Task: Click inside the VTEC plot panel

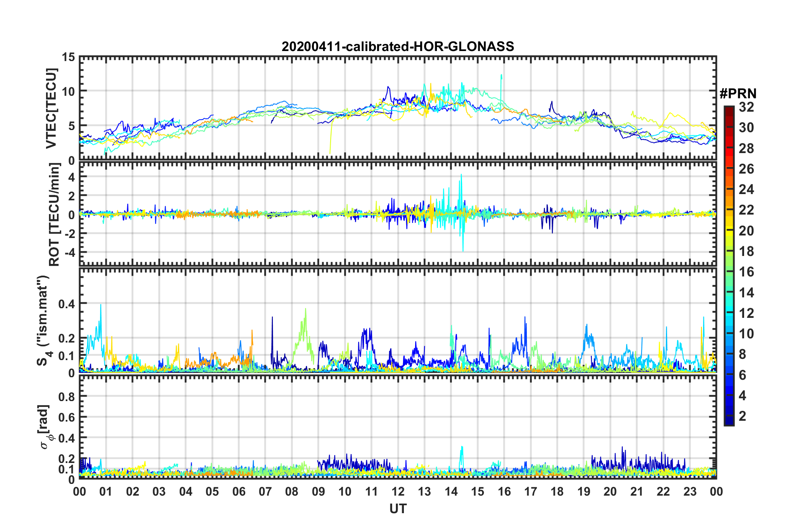Action: (x=398, y=108)
